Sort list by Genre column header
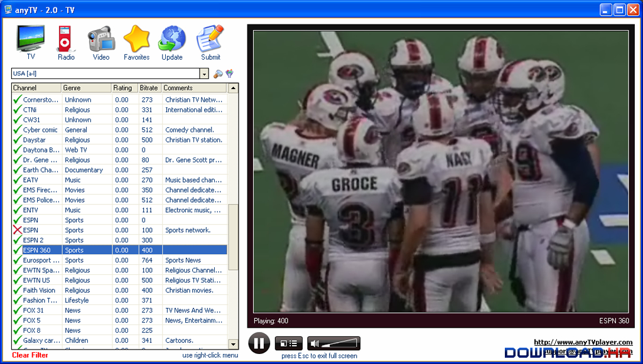The image size is (643, 364). click(87, 88)
